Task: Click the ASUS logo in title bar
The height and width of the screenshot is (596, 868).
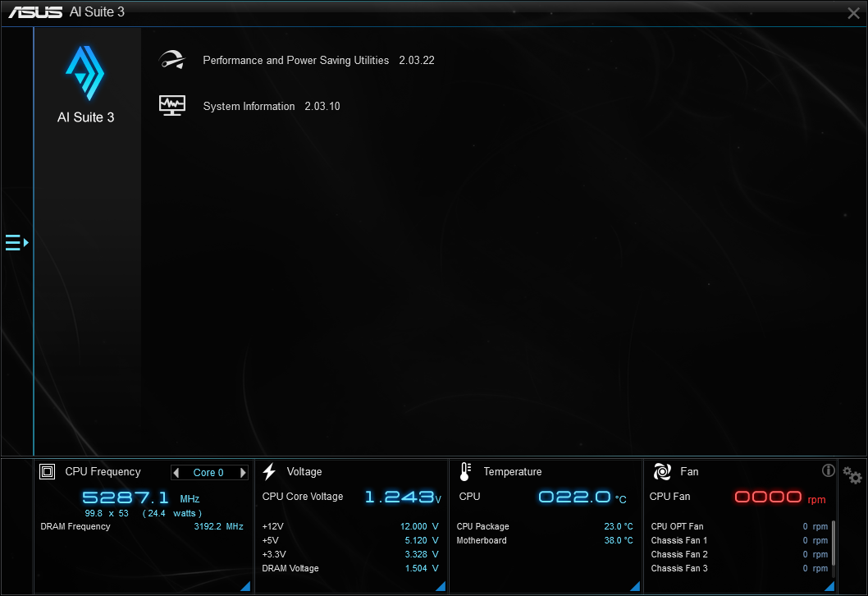Action: pos(35,12)
